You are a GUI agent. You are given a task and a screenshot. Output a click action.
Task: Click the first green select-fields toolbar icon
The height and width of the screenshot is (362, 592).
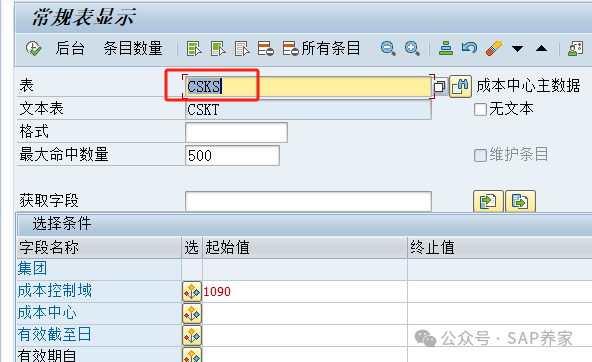pyautogui.click(x=194, y=49)
